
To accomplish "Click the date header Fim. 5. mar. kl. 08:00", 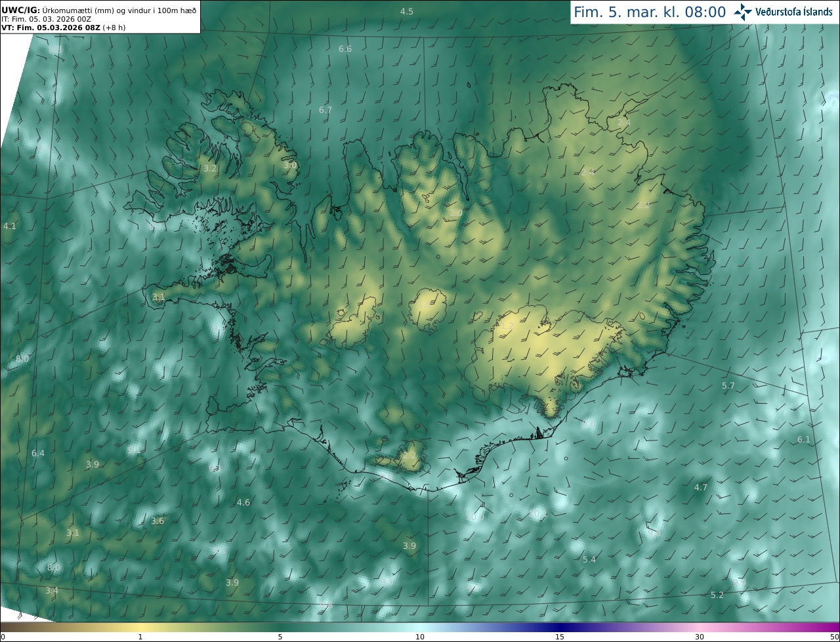I will point(650,12).
